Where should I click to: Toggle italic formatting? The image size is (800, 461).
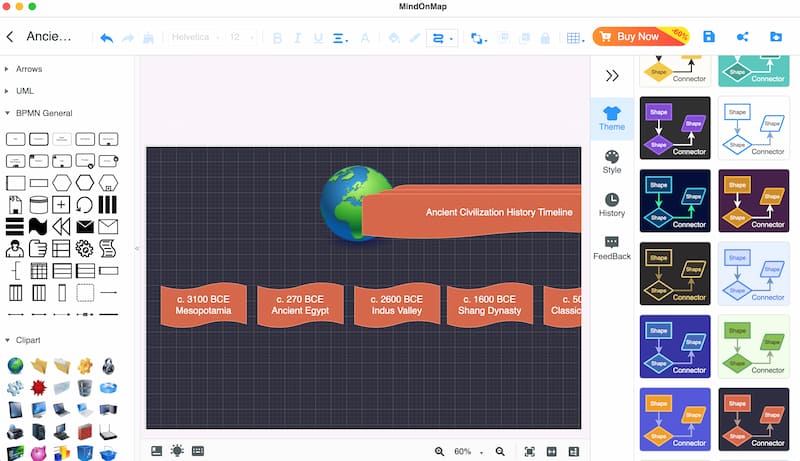click(x=297, y=38)
